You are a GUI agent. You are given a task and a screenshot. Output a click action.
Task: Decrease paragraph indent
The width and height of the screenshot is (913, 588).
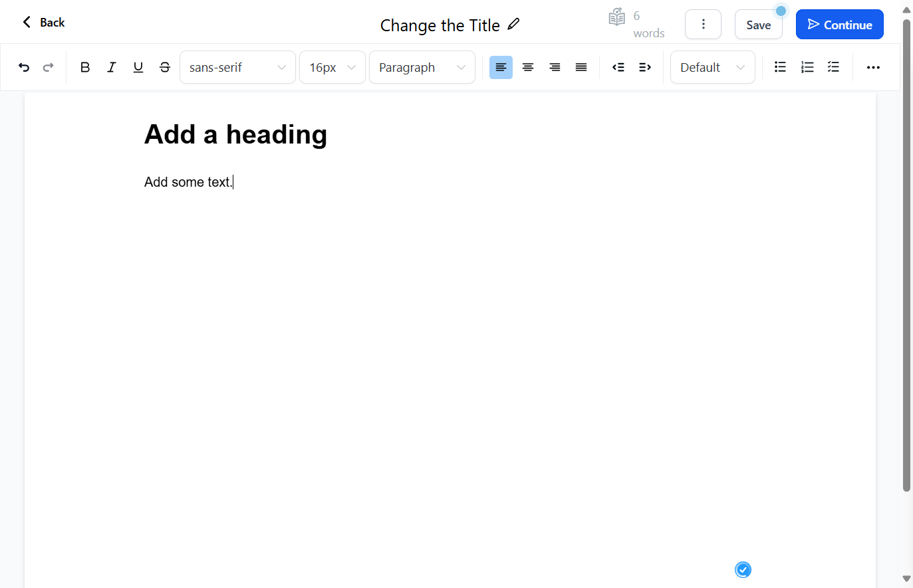[x=618, y=67]
